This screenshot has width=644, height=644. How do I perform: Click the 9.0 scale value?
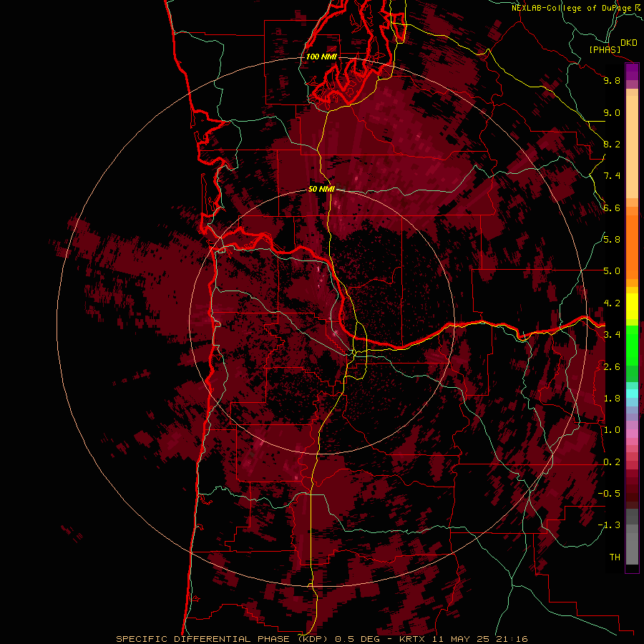point(612,112)
